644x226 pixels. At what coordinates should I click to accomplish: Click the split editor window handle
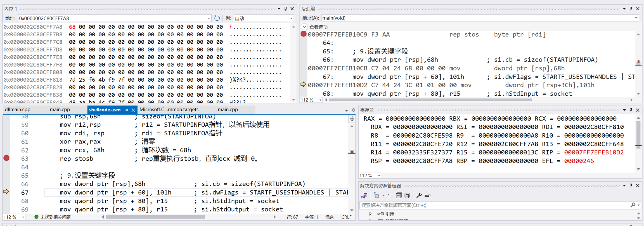tap(352, 119)
